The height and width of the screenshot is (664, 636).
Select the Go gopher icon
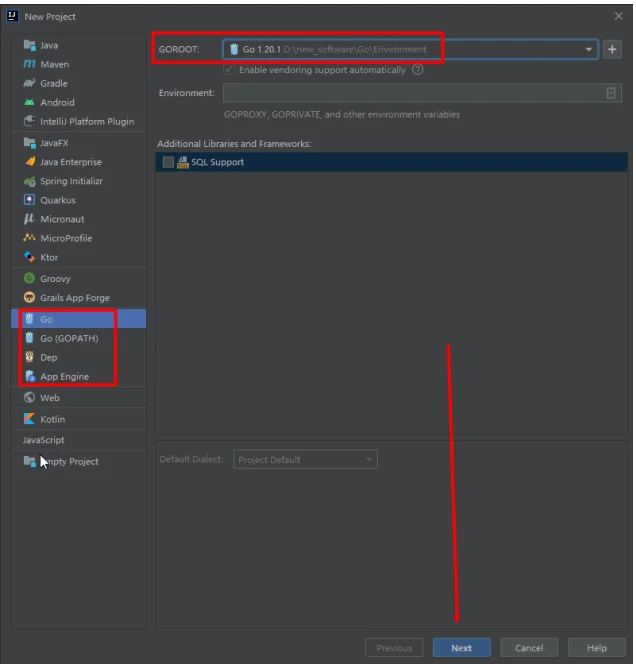[x=30, y=319]
